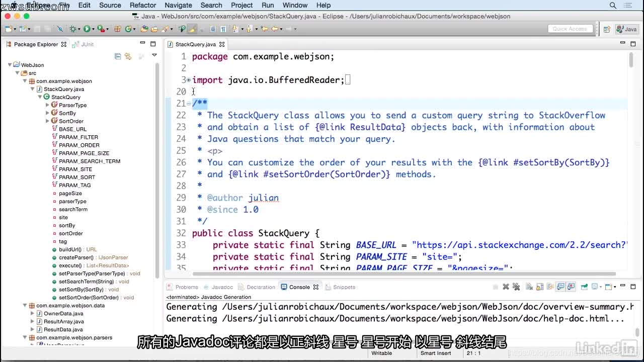Click Remove All Terminated Launches icon

(x=516, y=287)
